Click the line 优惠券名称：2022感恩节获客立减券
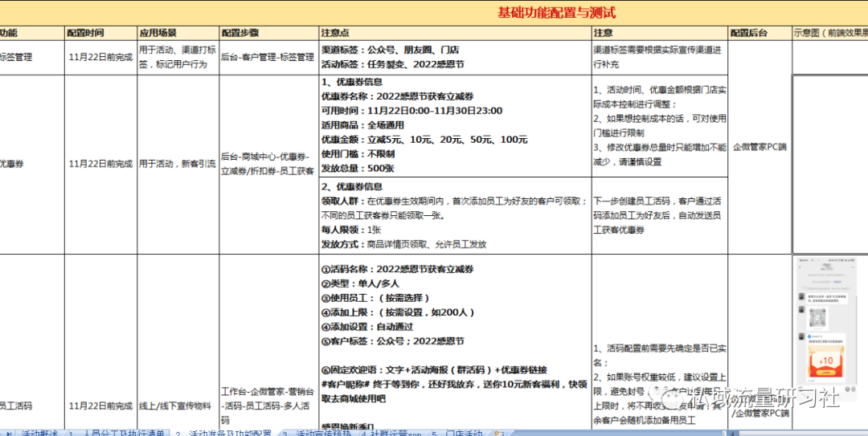This screenshot has width=868, height=436. pos(399,96)
